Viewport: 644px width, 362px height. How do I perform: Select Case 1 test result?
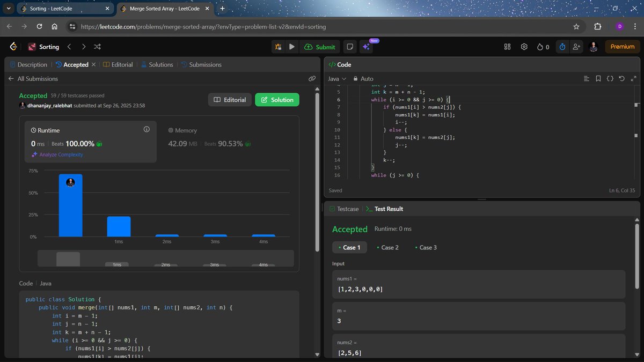[350, 247]
